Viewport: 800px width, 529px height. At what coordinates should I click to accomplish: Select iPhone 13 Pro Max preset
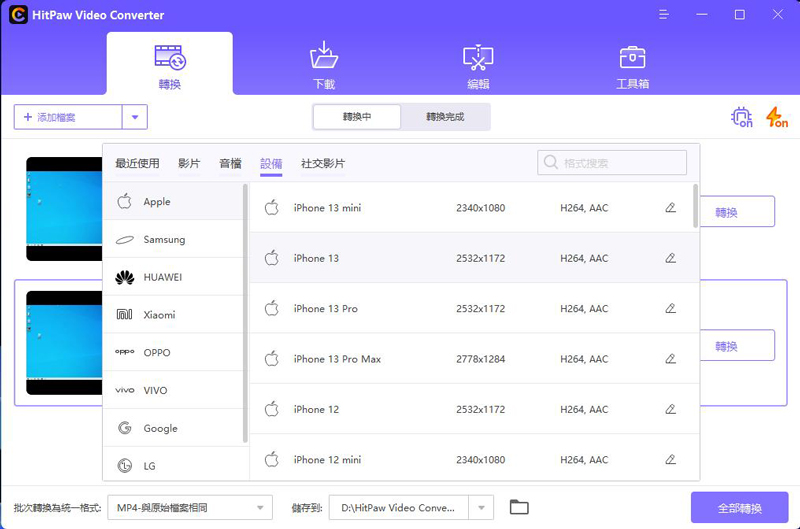click(474, 359)
